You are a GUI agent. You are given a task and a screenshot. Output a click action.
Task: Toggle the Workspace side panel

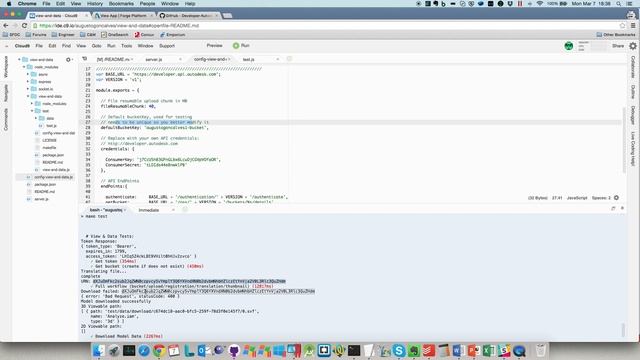pyautogui.click(x=6, y=67)
